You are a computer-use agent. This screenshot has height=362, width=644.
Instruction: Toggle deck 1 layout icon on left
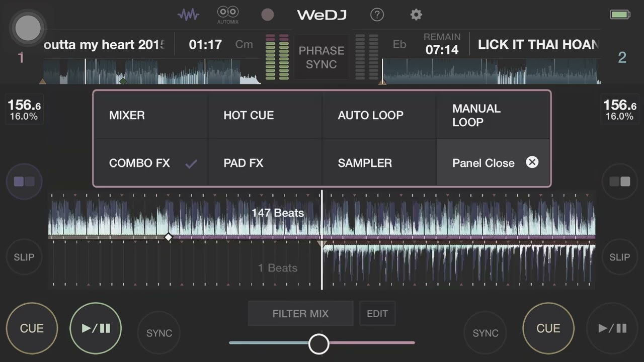[24, 182]
